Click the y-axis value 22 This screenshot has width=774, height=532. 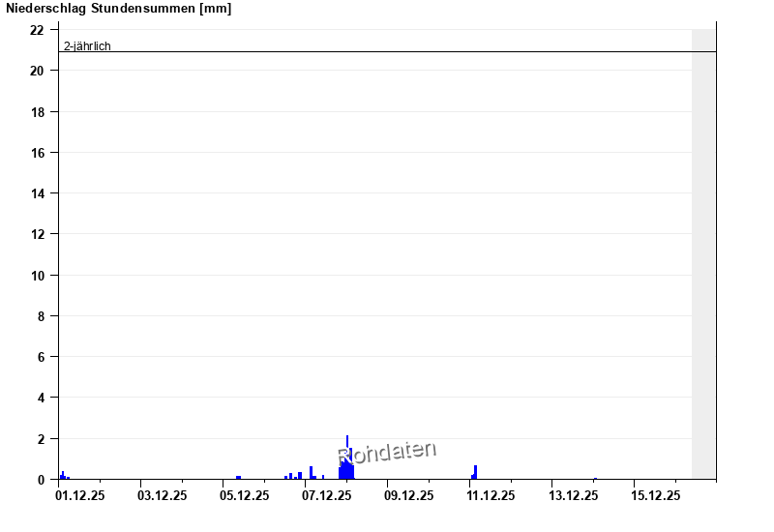pos(37,30)
